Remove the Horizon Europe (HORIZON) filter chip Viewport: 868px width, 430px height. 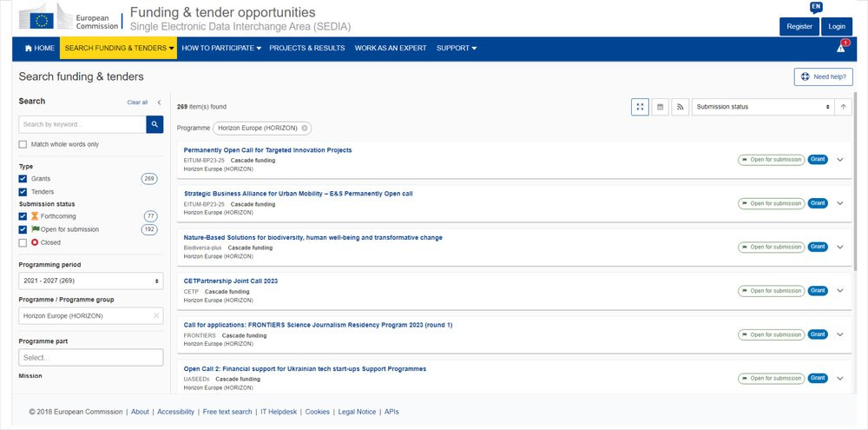305,128
